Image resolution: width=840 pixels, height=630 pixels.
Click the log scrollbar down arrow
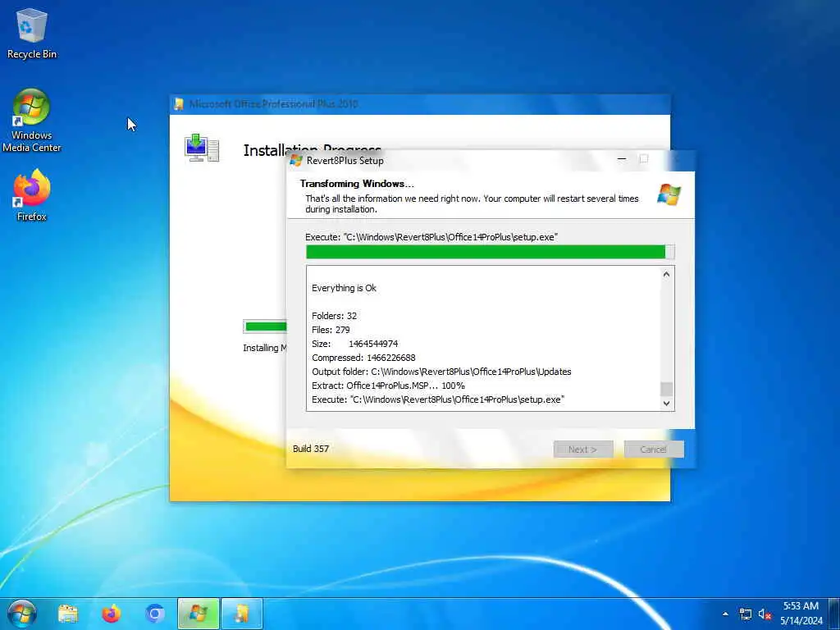click(x=666, y=404)
